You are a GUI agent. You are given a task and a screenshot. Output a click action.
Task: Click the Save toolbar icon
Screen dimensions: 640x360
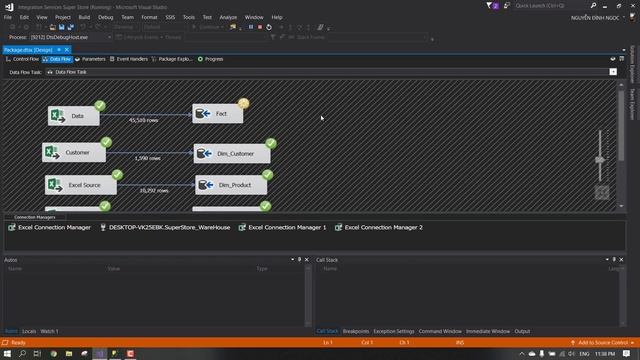[x=62, y=27]
